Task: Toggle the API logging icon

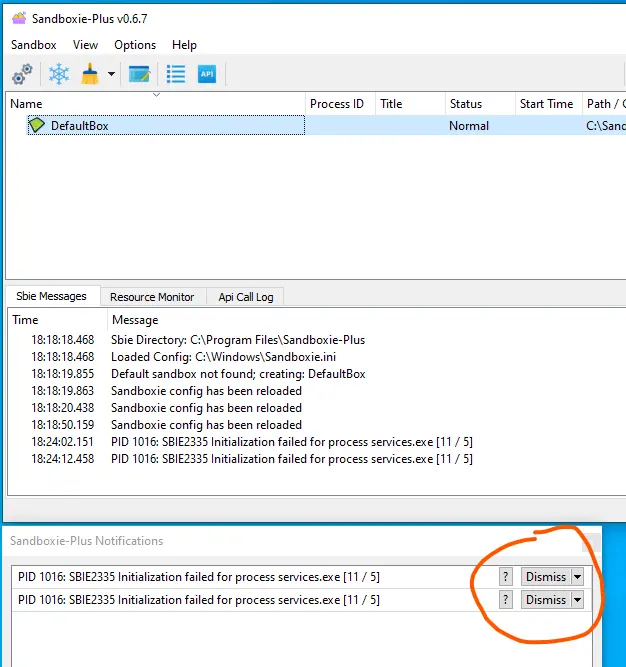Action: pyautogui.click(x=207, y=74)
